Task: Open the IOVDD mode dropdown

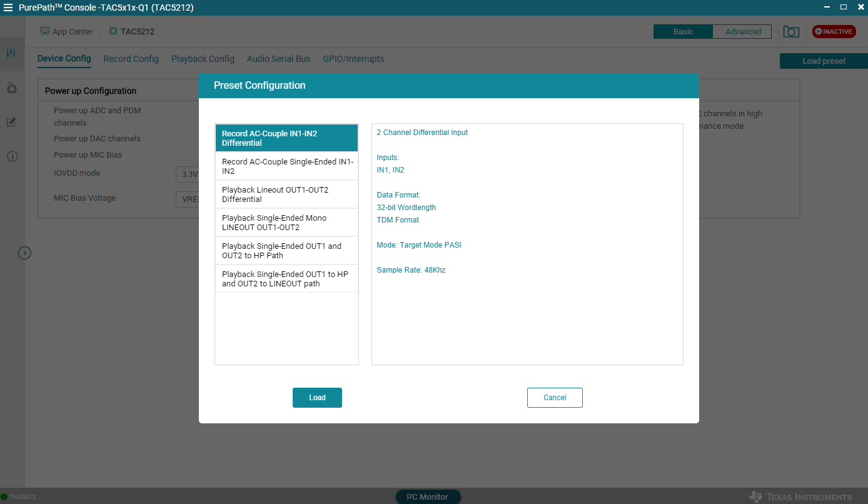Action: 188,174
